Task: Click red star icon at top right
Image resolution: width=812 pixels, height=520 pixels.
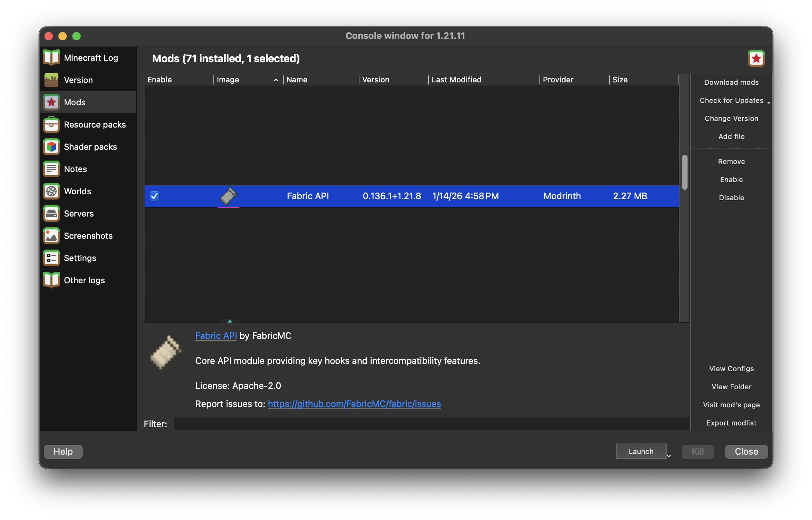Action: pos(756,58)
